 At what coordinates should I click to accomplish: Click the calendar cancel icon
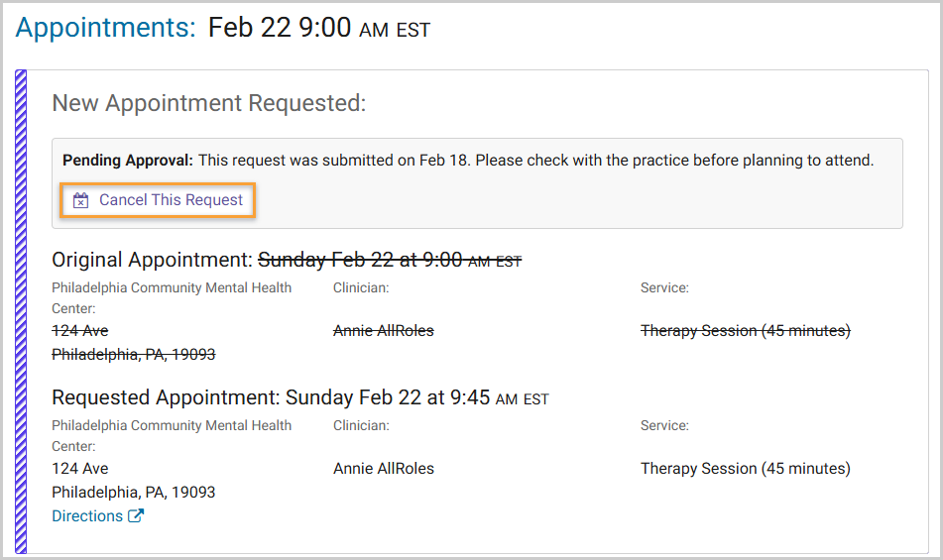point(80,200)
